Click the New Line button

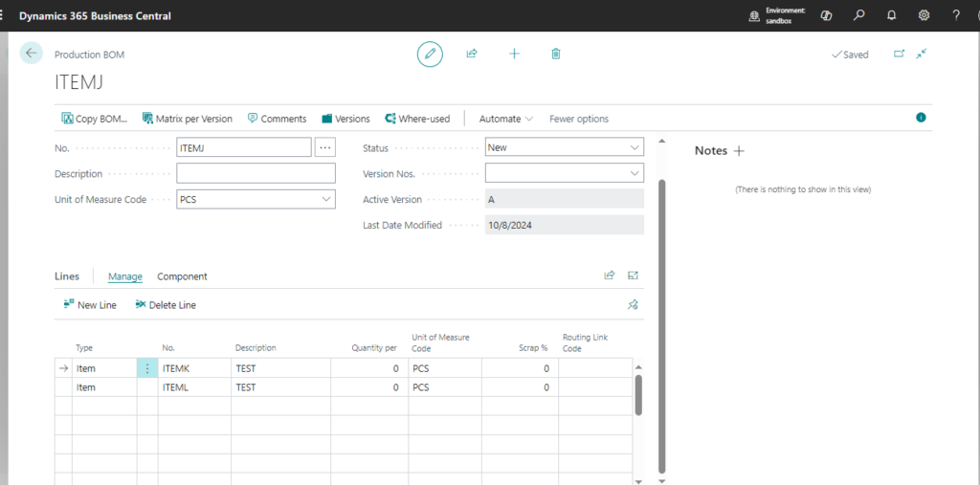coord(90,304)
